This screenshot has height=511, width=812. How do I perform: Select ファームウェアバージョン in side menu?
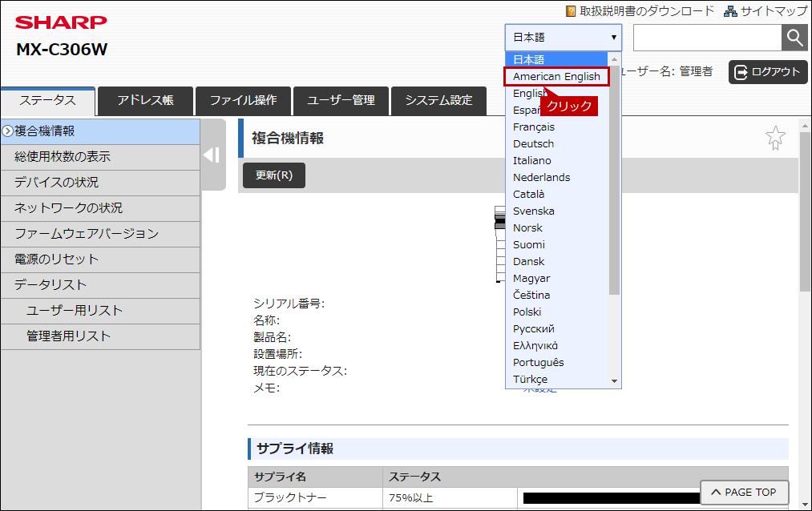click(x=100, y=234)
